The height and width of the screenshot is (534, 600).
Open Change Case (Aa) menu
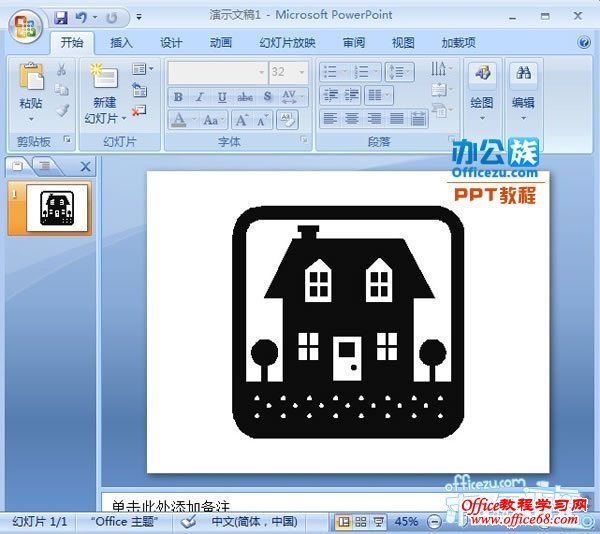click(x=213, y=120)
